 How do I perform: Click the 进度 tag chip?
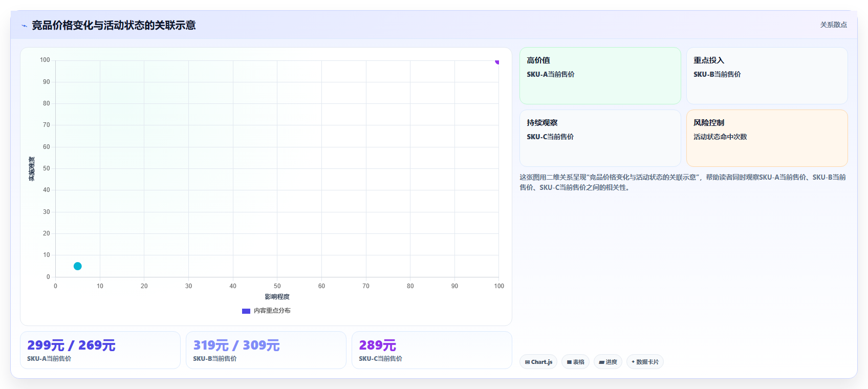(x=608, y=362)
